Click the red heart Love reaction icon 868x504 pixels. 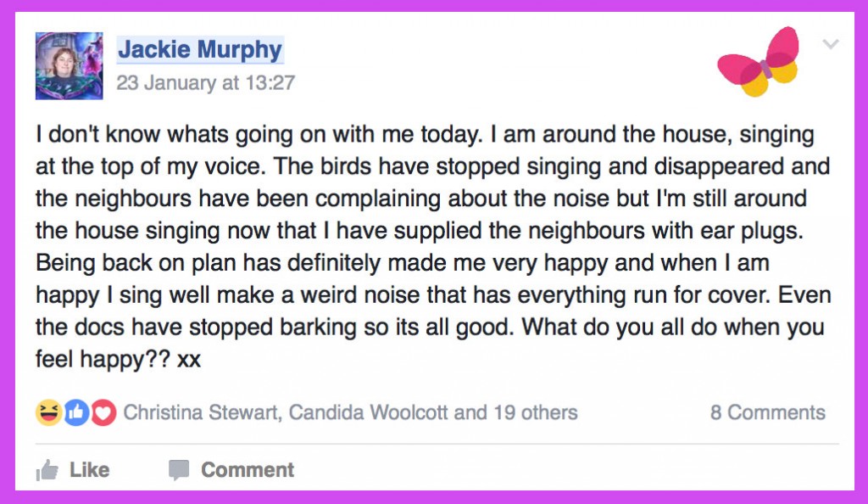tap(103, 412)
